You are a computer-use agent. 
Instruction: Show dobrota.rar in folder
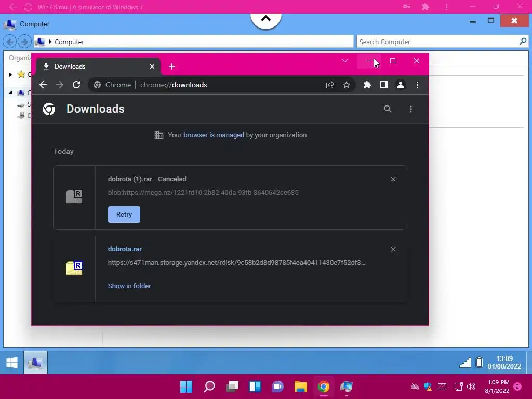[x=129, y=286]
